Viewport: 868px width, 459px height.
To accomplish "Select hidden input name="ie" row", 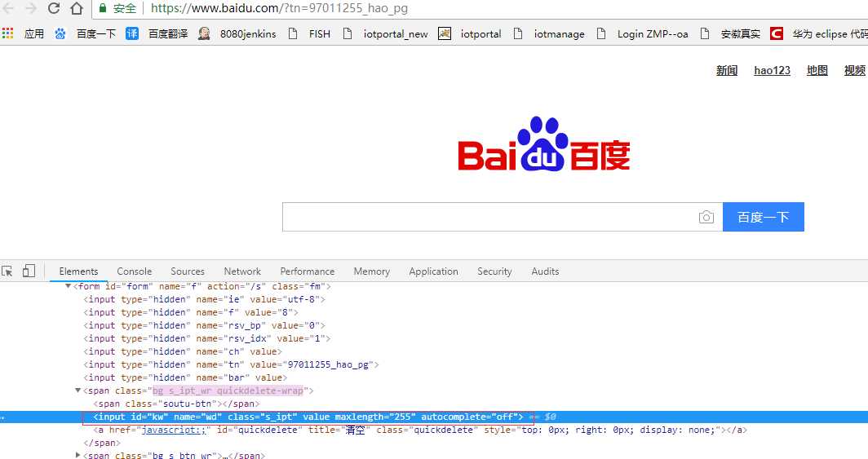I will [204, 299].
